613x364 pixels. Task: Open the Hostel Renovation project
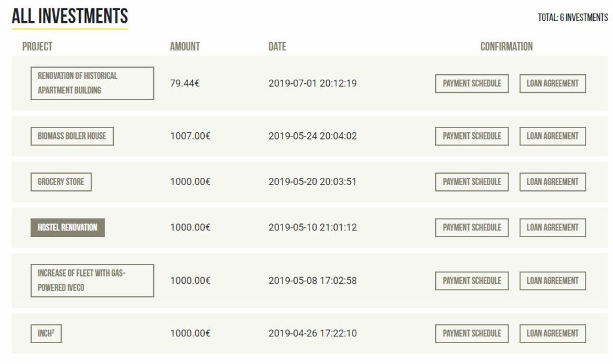[x=68, y=227]
